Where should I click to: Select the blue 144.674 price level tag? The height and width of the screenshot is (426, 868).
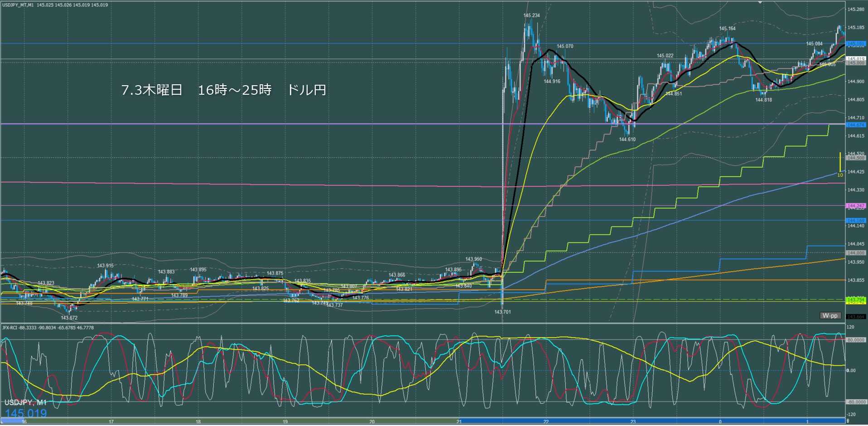coord(856,125)
